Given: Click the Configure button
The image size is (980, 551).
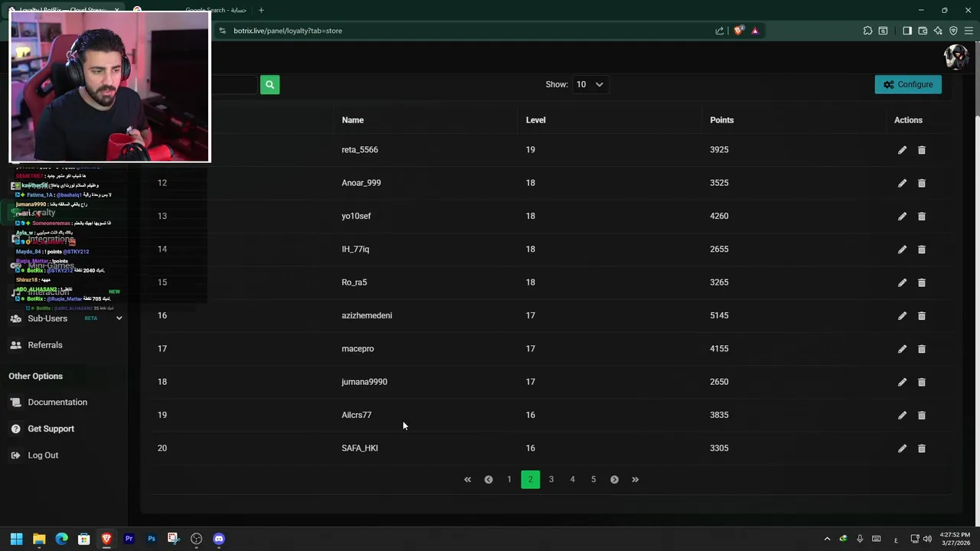Looking at the screenshot, I should [908, 84].
